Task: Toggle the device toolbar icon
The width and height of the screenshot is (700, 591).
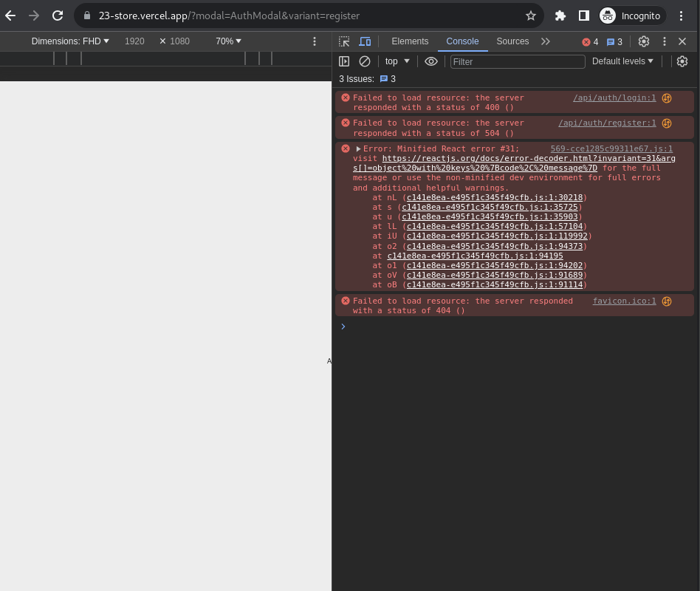Action: (x=366, y=41)
